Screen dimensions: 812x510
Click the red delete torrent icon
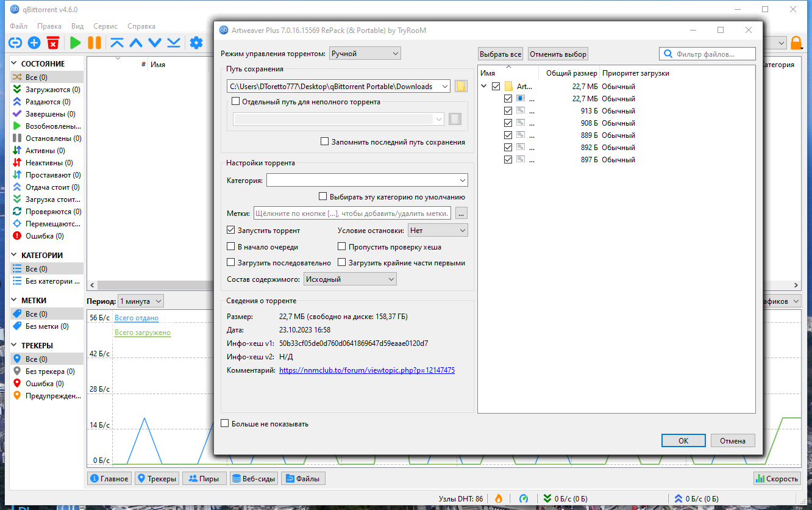[x=53, y=43]
